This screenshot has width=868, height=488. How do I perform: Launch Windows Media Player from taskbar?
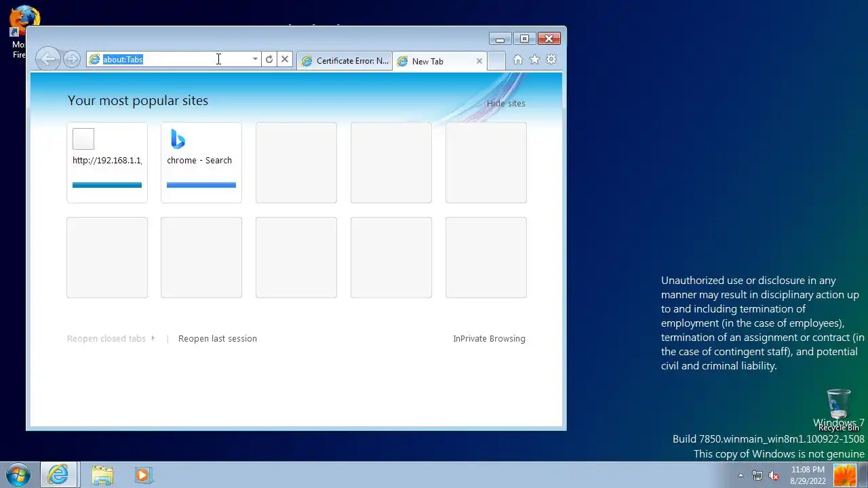pyautogui.click(x=142, y=475)
